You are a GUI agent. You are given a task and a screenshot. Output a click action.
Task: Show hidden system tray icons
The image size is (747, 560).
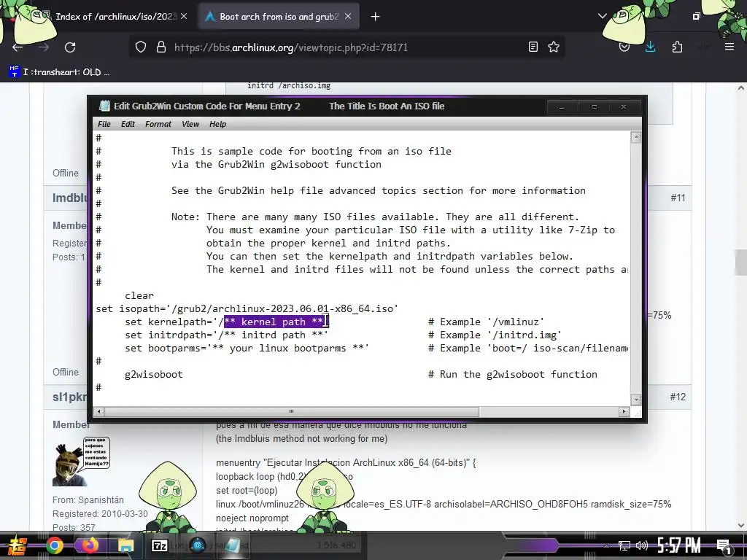(x=606, y=545)
